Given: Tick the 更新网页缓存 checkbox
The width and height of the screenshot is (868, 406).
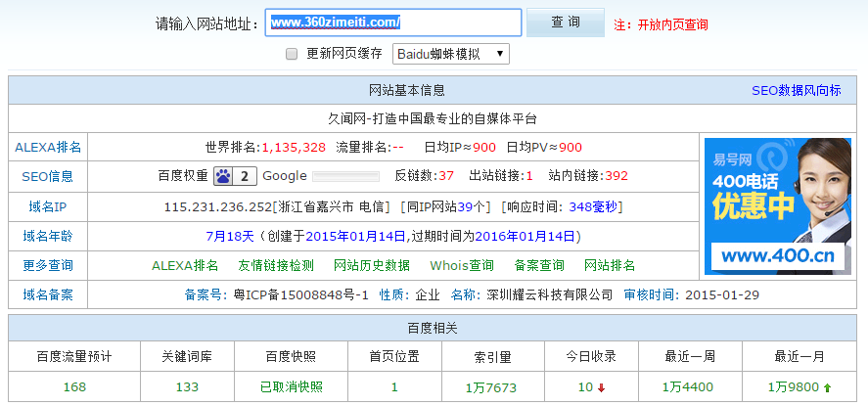Looking at the screenshot, I should point(292,54).
